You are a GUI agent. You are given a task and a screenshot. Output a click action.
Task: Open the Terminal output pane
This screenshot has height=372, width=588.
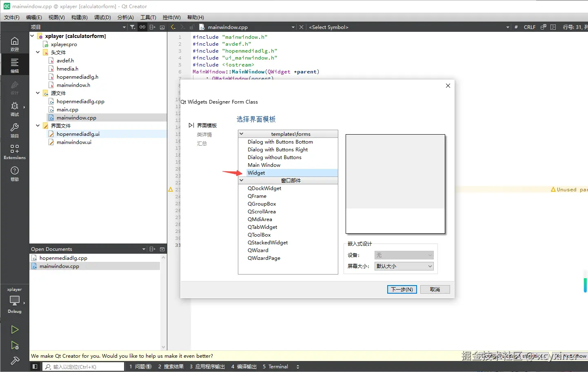point(275,367)
